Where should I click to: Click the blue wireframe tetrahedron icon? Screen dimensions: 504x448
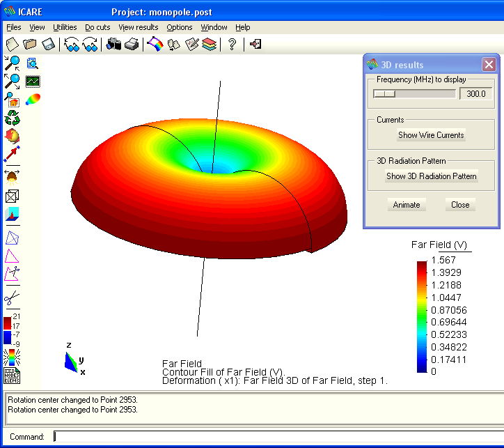[13, 238]
